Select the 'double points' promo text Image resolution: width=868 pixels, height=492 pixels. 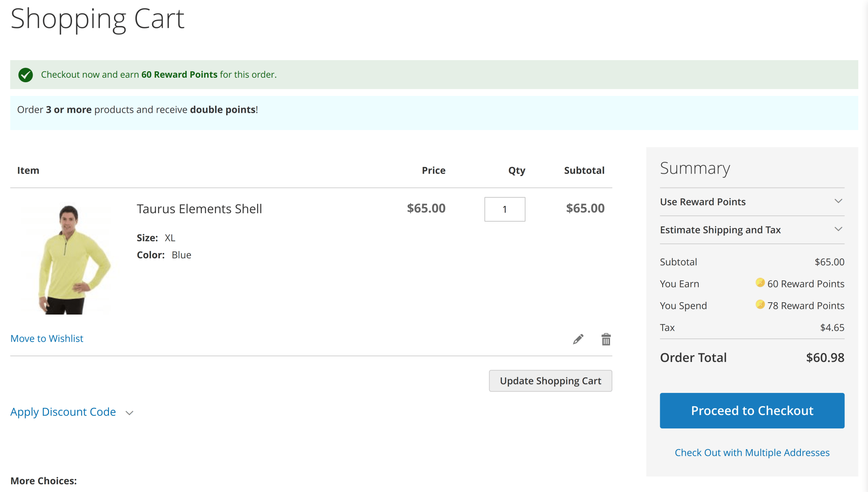click(223, 110)
